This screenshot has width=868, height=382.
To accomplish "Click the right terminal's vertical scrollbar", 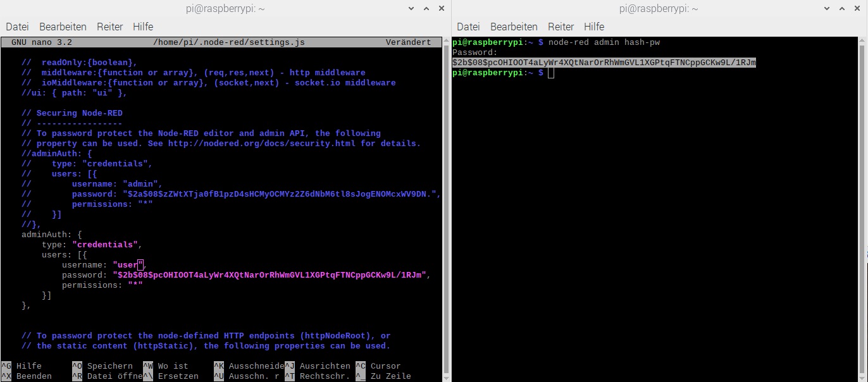I will click(x=864, y=190).
